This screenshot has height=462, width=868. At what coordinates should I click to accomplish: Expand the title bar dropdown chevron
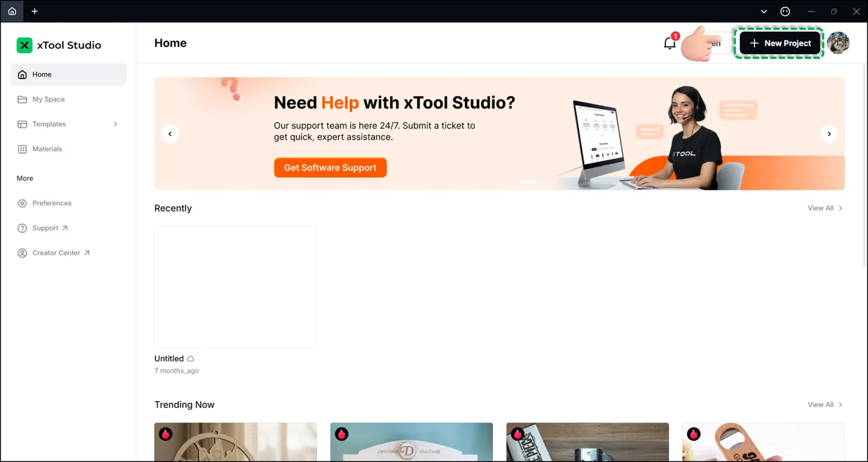(764, 11)
